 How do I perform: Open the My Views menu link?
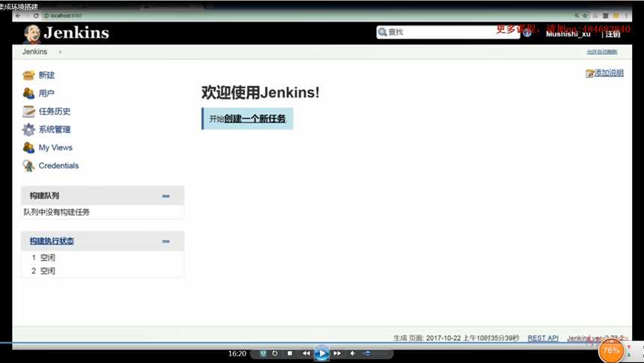coord(55,147)
